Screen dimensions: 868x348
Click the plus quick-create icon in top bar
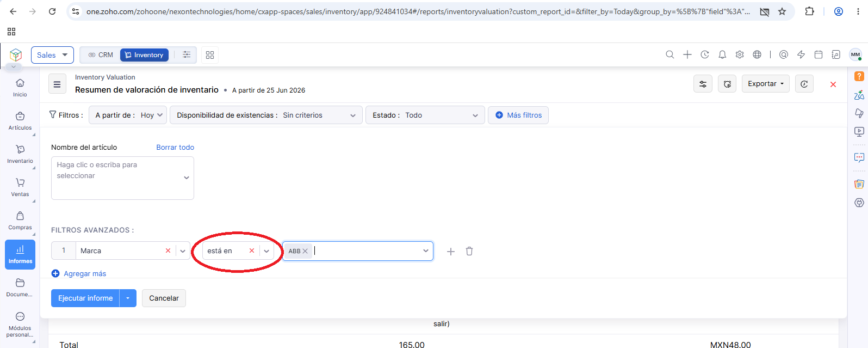[687, 54]
